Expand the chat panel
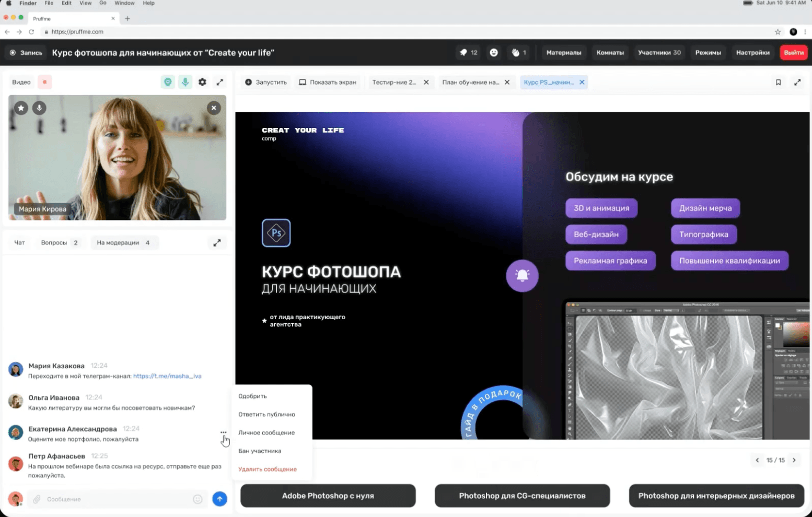 click(217, 243)
